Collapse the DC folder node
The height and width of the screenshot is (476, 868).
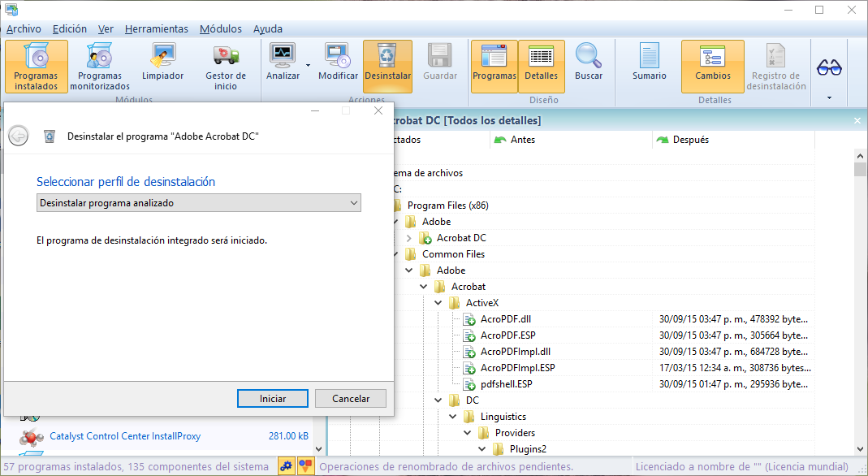tap(438, 400)
